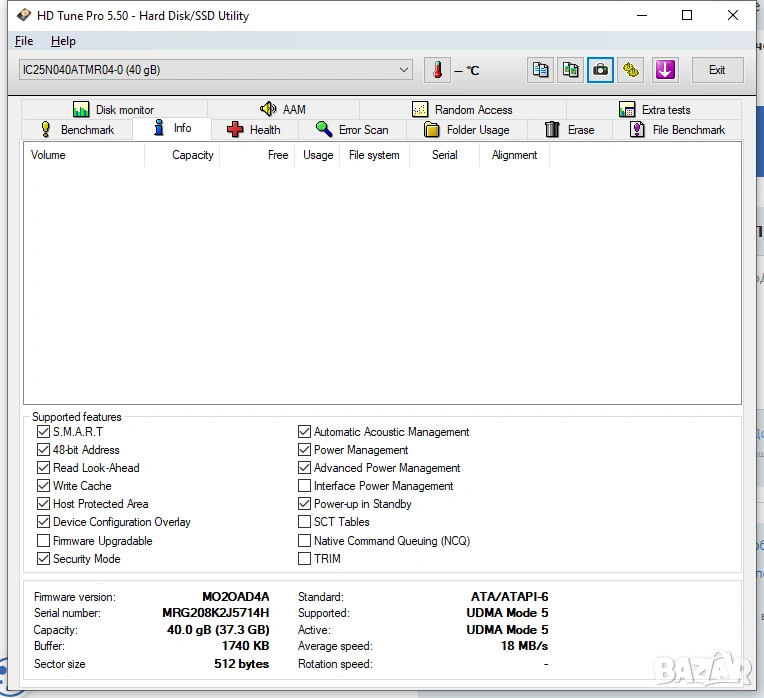This screenshot has height=698, width=764.
Task: Go to the Disk monitor tab
Action: (x=113, y=110)
